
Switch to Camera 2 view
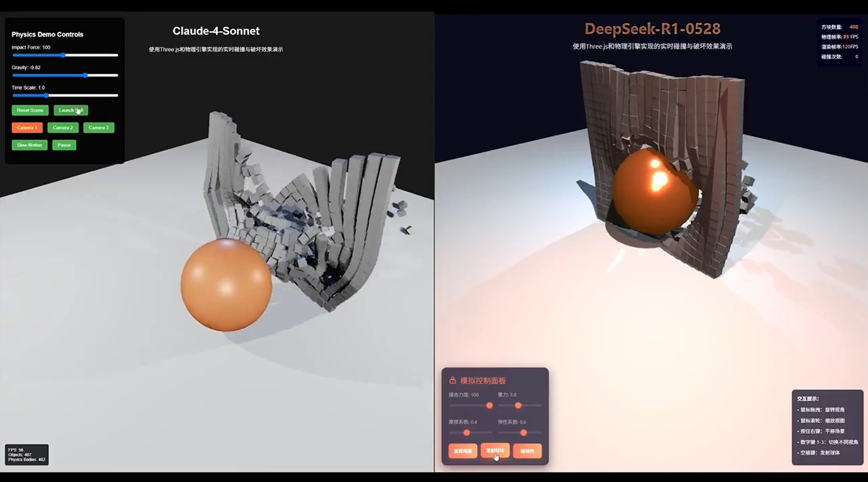point(63,128)
